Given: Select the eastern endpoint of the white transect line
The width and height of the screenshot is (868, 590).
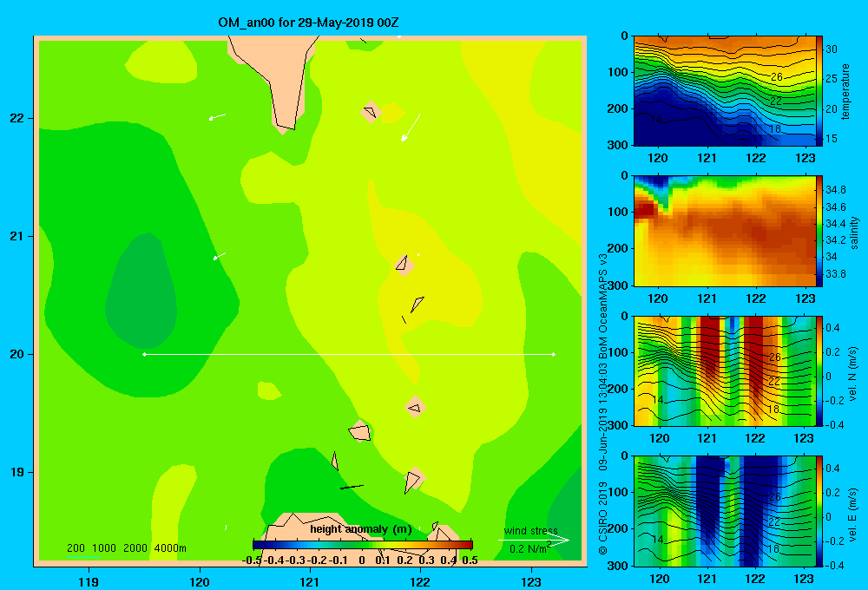Looking at the screenshot, I should click(554, 354).
